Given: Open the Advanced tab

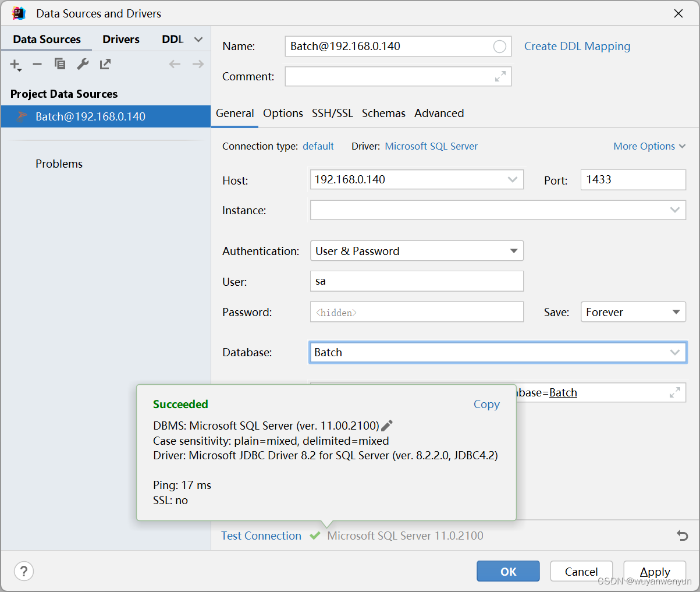Looking at the screenshot, I should pyautogui.click(x=439, y=113).
